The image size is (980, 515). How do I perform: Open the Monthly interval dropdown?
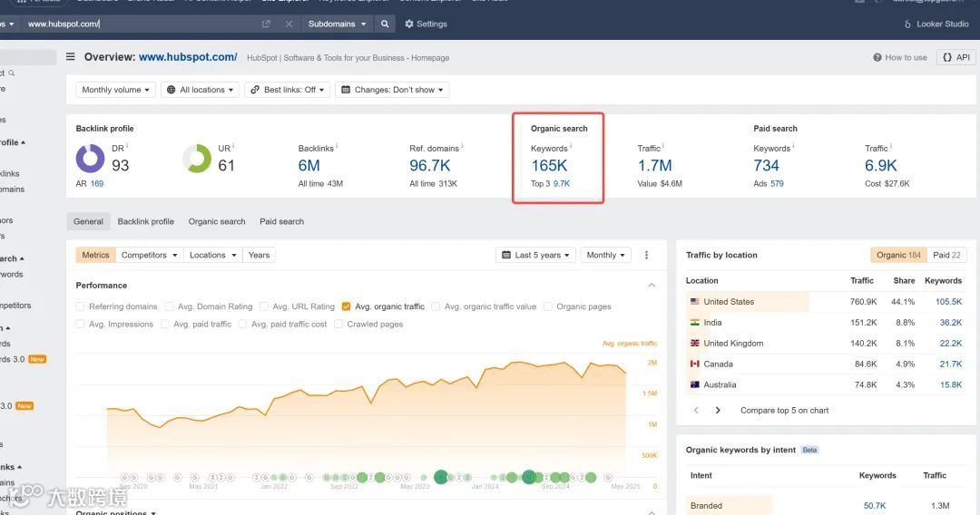coord(605,255)
